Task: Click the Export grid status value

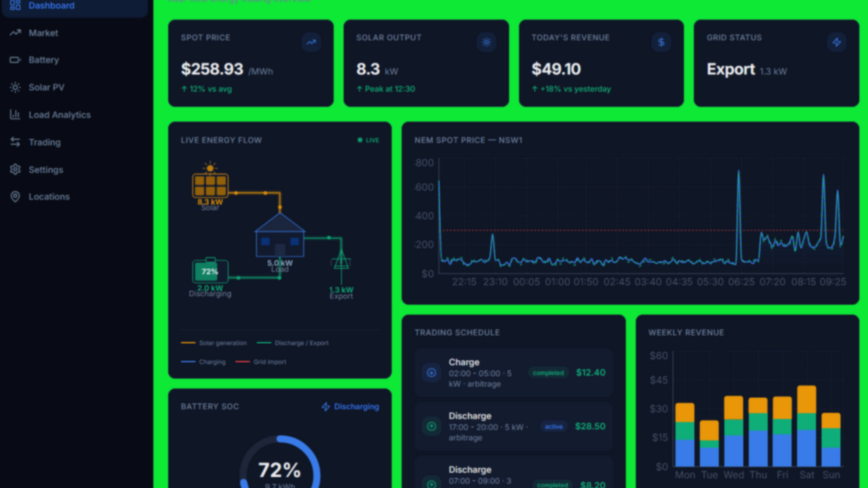Action: click(x=731, y=69)
